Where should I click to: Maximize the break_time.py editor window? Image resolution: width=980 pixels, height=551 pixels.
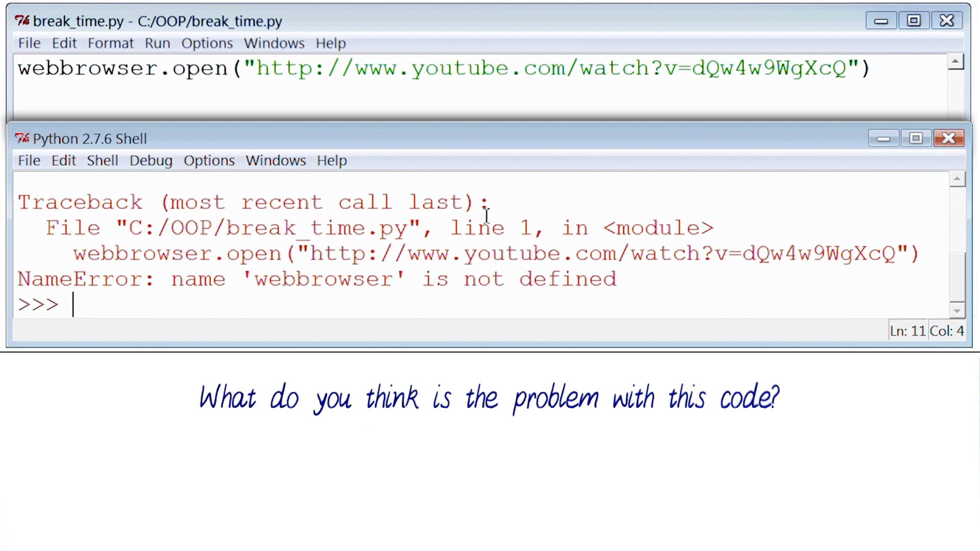pyautogui.click(x=914, y=21)
